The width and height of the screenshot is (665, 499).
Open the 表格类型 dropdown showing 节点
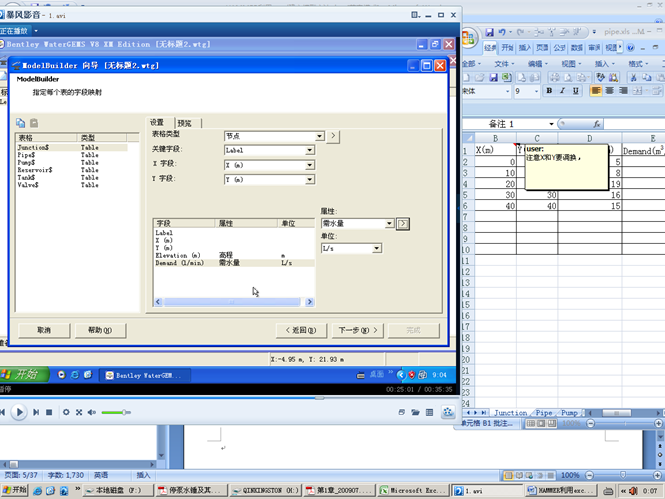319,136
